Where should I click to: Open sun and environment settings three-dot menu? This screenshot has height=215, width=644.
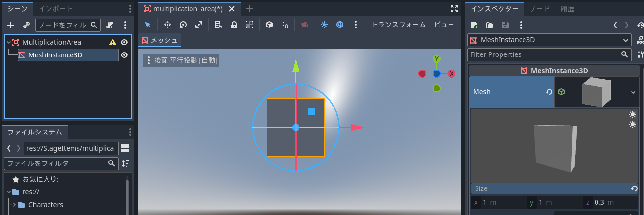click(x=356, y=25)
